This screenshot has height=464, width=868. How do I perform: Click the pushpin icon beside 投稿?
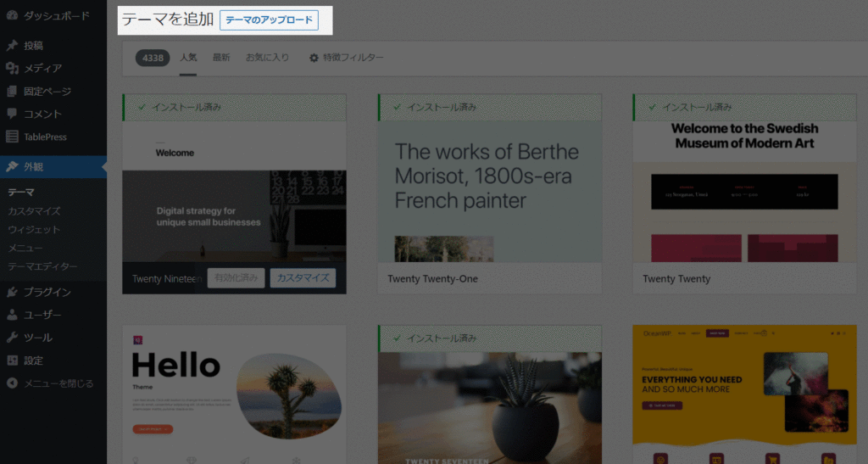pos(12,46)
